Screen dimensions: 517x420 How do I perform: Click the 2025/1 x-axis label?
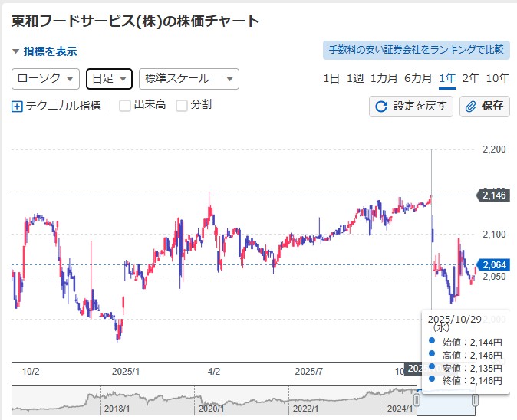(126, 372)
